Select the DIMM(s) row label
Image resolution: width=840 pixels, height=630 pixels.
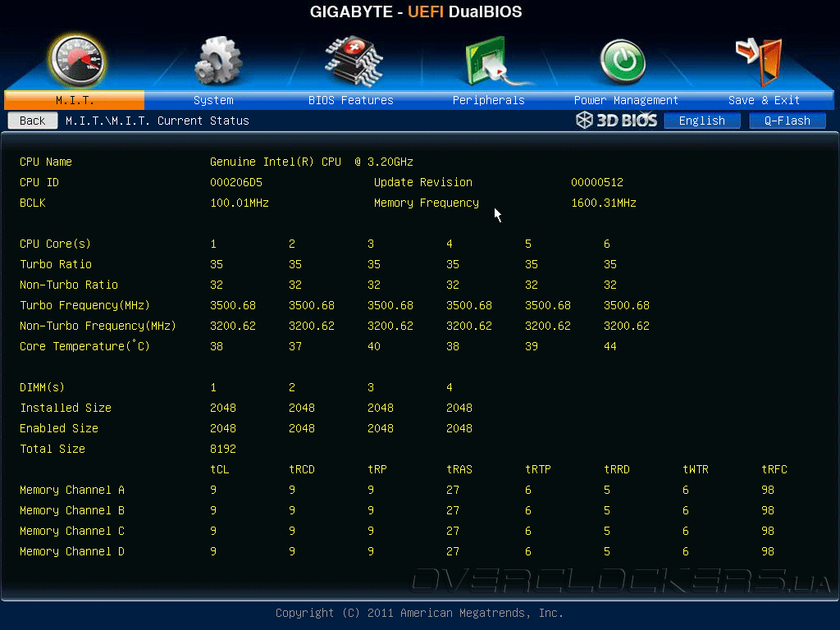pyautogui.click(x=42, y=387)
